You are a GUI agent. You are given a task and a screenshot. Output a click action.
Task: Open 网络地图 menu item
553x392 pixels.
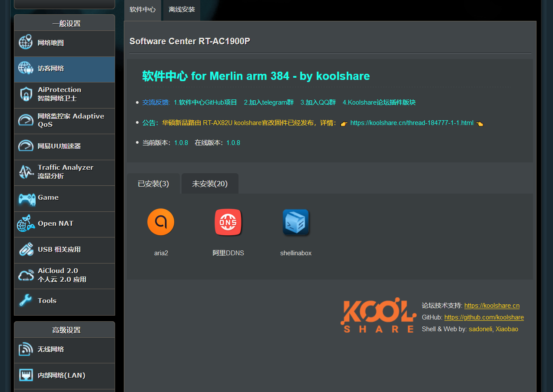[64, 43]
